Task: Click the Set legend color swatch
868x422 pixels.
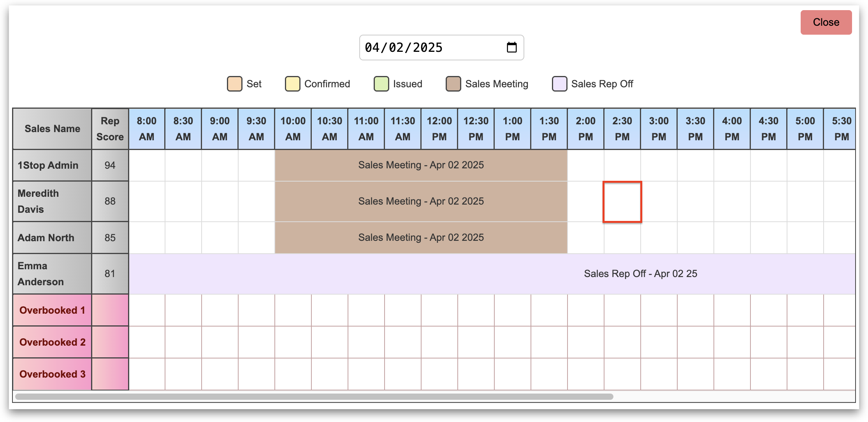Action: (x=234, y=84)
